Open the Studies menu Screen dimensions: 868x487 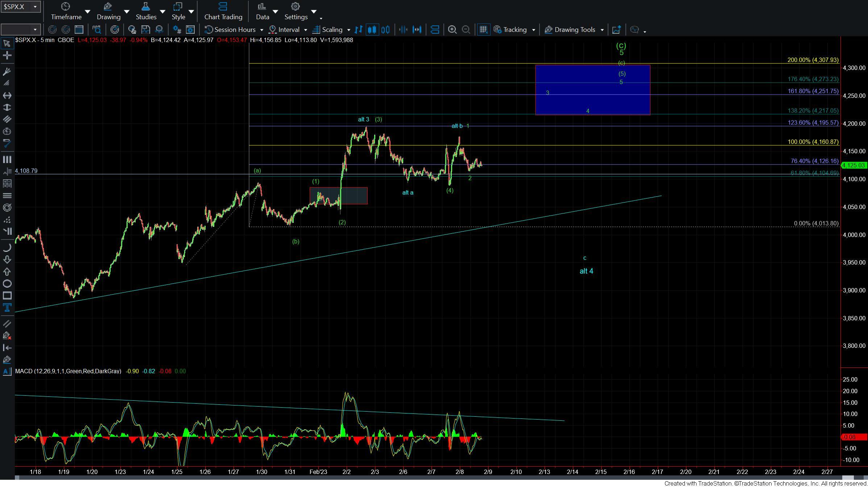tap(146, 11)
